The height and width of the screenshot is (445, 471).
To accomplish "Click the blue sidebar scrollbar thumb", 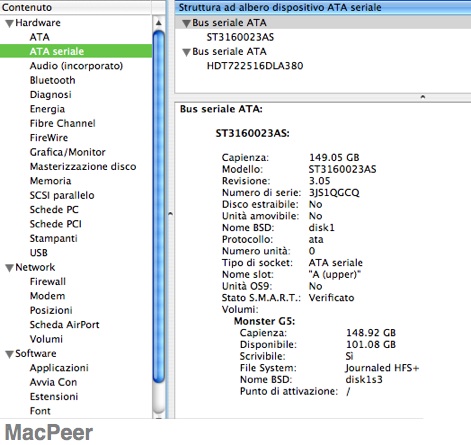I will tap(159, 206).
